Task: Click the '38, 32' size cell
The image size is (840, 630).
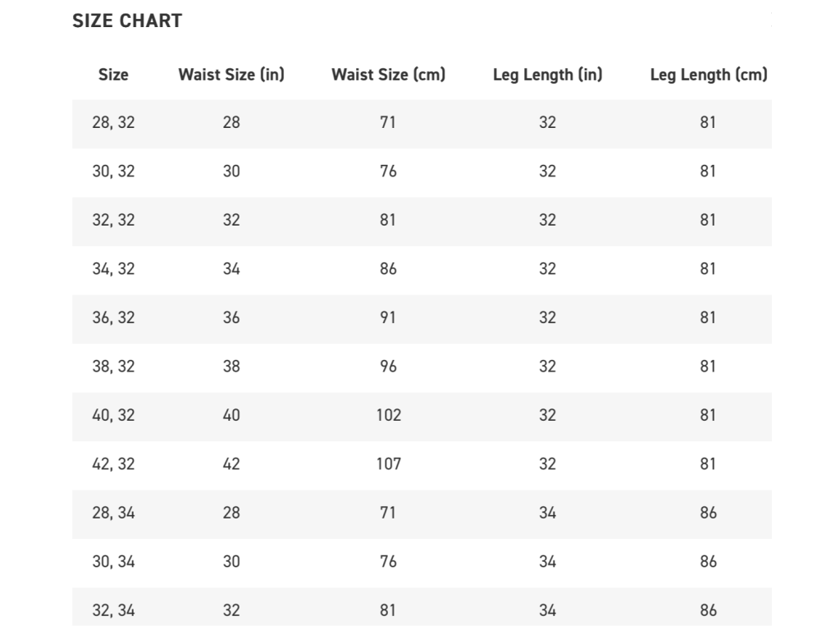Action: coord(113,367)
